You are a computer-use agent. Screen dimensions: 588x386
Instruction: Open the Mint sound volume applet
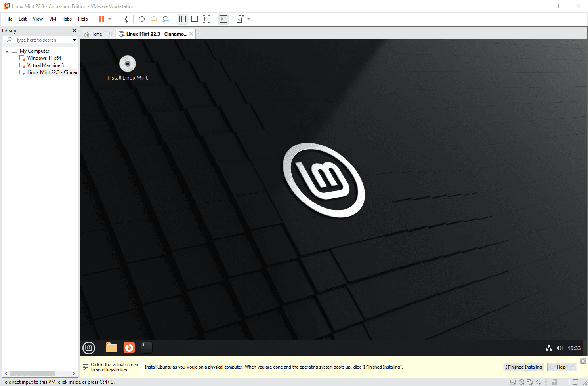click(x=559, y=348)
